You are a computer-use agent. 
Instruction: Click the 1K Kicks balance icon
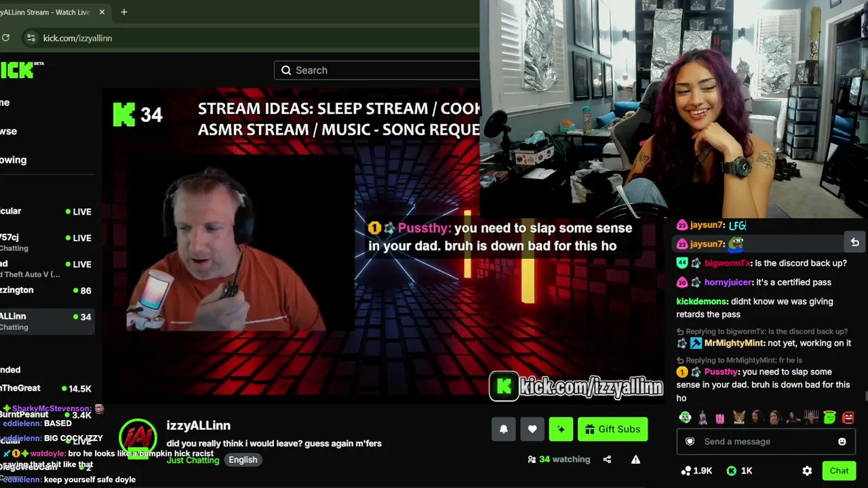tap(732, 471)
